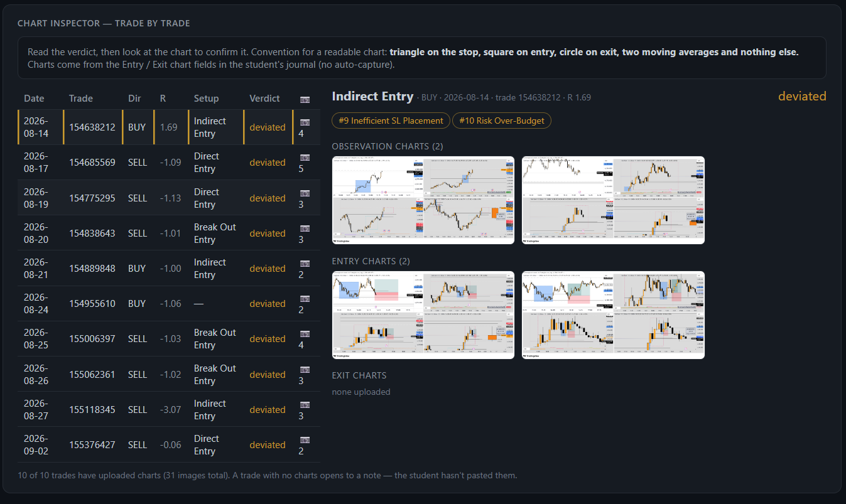The width and height of the screenshot is (846, 504).
Task: Open first entry chart thumbnail
Action: (423, 315)
